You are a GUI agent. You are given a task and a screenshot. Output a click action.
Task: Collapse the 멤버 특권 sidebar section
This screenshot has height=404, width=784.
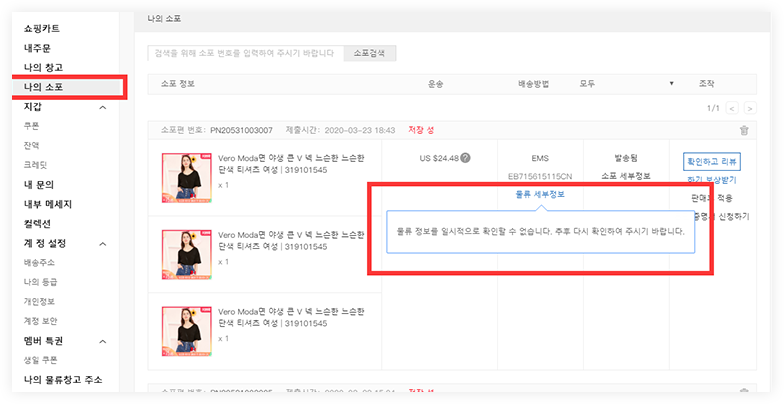[104, 340]
